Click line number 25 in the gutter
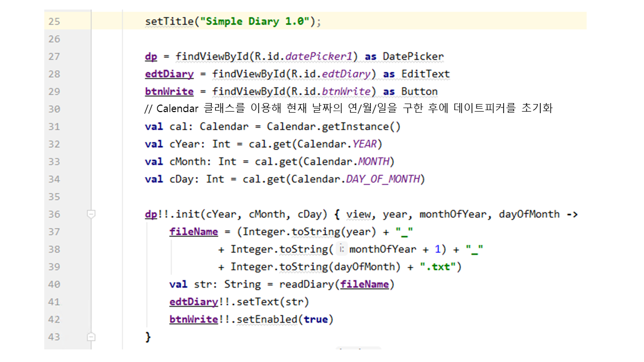Screen dimensions: 644x362 pos(54,22)
